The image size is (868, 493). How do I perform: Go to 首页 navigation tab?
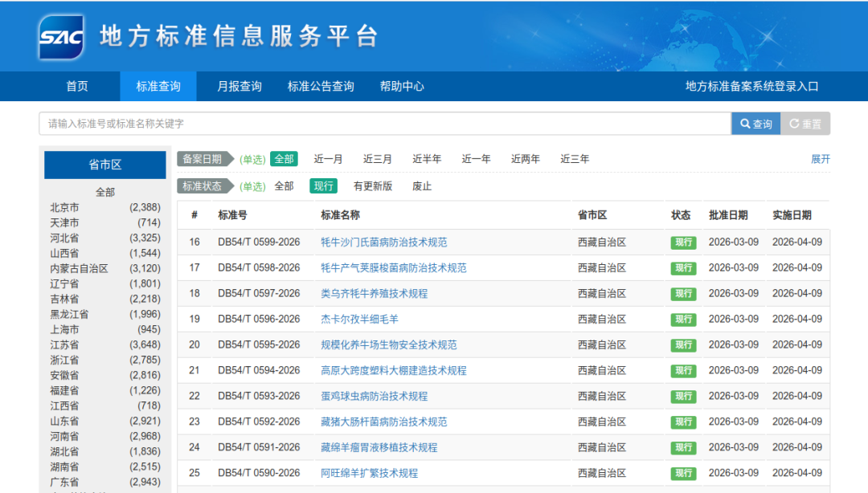coord(77,87)
